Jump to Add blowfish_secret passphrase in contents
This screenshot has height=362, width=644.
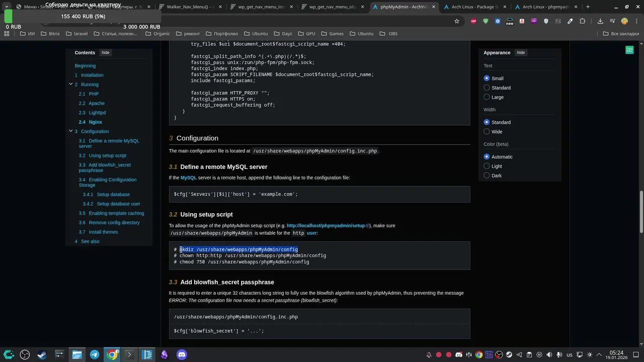click(105, 168)
